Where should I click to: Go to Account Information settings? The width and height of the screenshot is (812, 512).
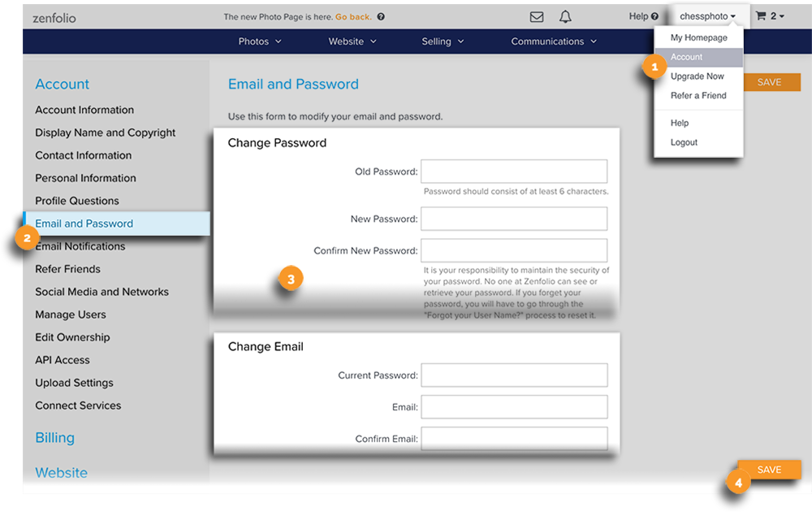[x=84, y=110]
